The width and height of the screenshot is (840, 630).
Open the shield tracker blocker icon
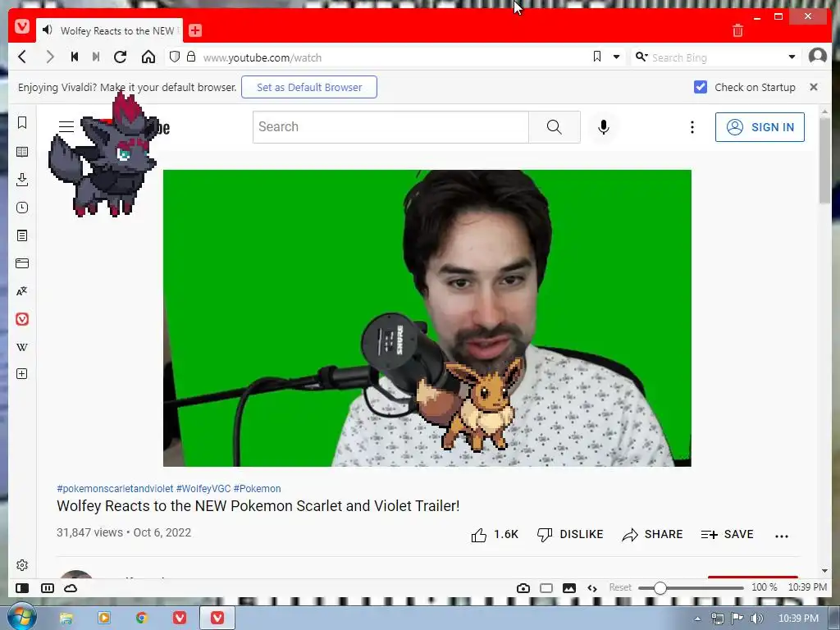[174, 57]
